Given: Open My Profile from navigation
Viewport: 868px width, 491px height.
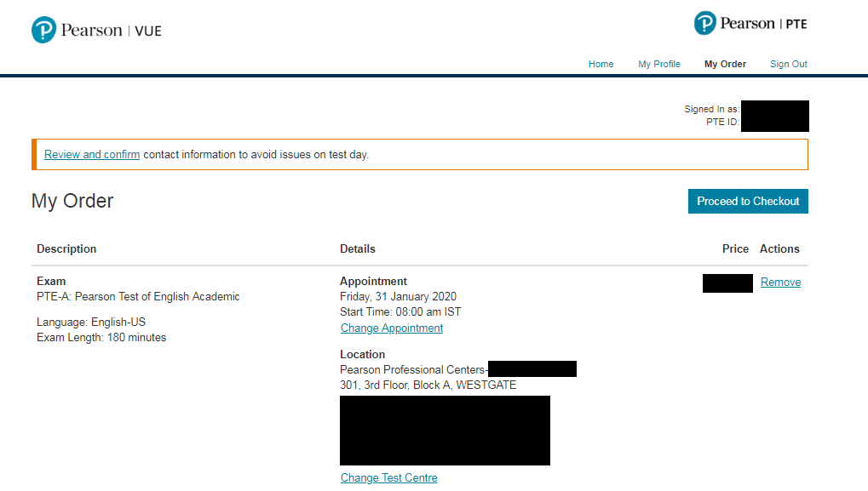Looking at the screenshot, I should (658, 64).
